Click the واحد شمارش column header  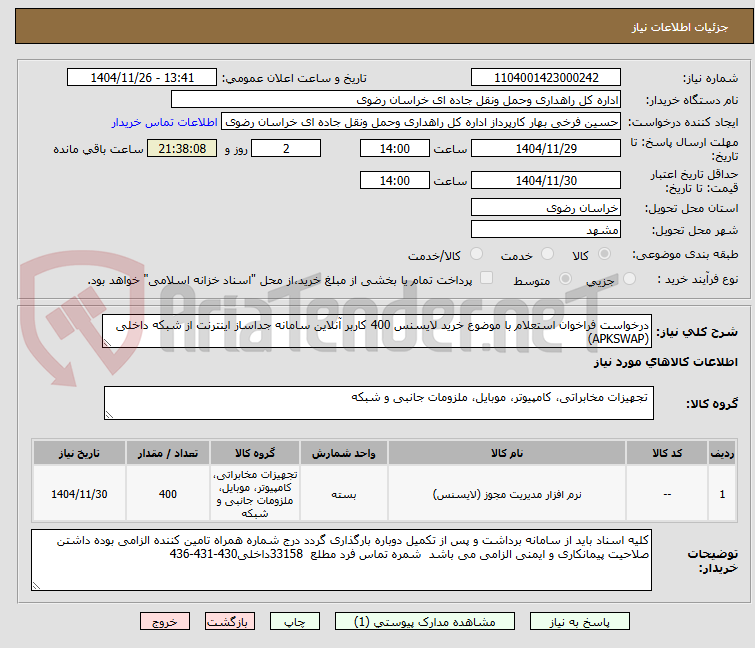click(x=344, y=453)
